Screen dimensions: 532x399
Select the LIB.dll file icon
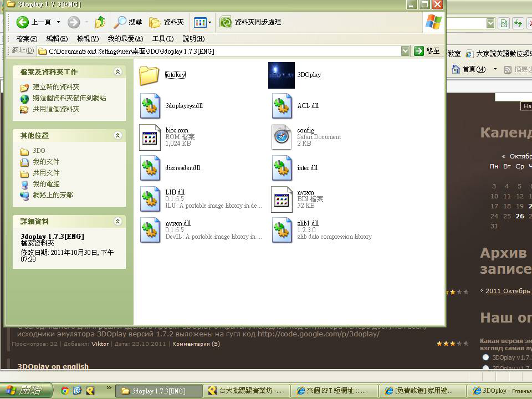click(x=150, y=199)
